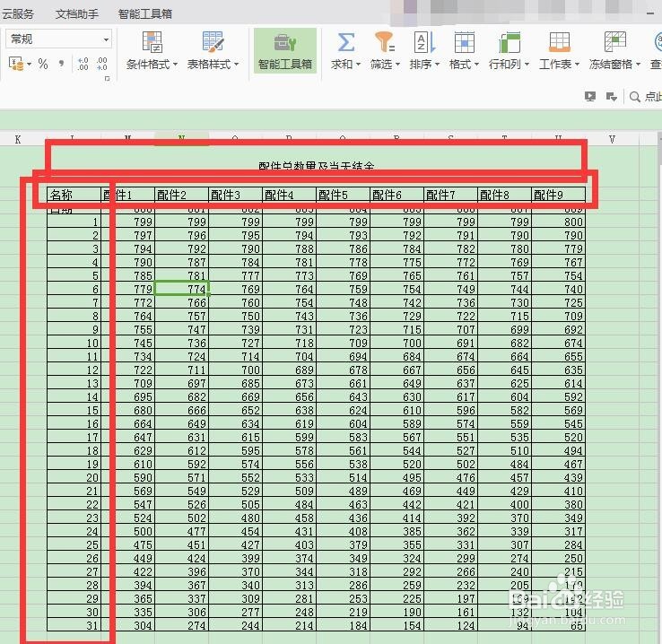Switch to the 智能工具箱 ribbon tab
662x644 pixels.
pos(144,14)
